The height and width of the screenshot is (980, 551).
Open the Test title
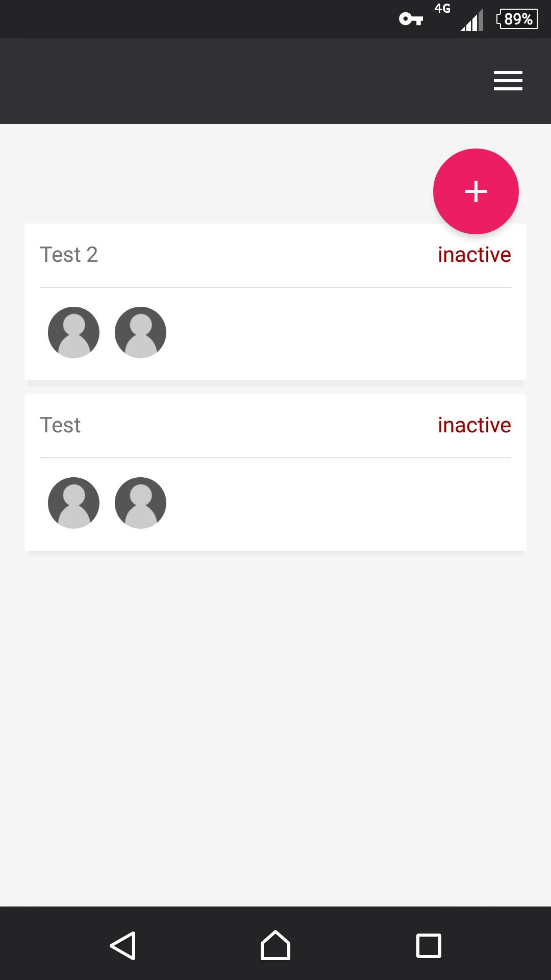[x=60, y=425]
